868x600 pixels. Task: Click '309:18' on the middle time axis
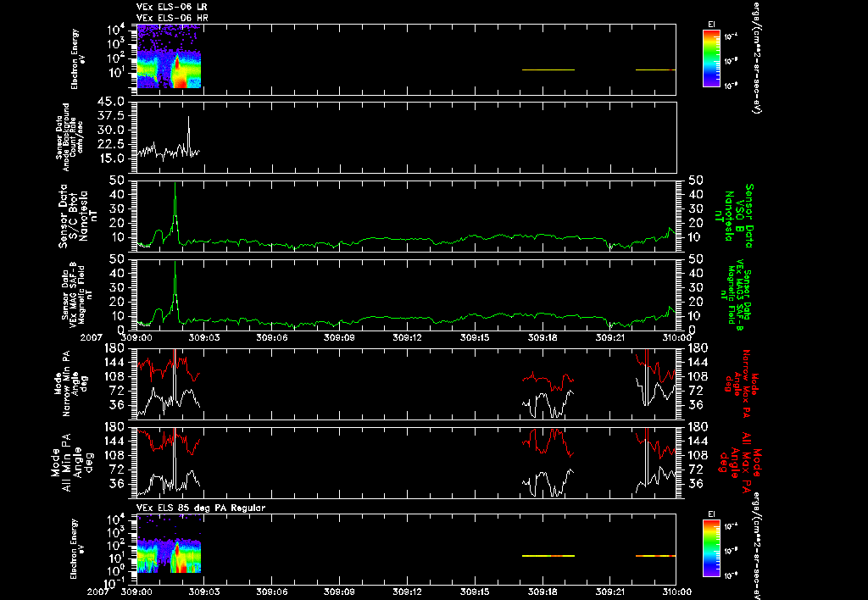(543, 337)
